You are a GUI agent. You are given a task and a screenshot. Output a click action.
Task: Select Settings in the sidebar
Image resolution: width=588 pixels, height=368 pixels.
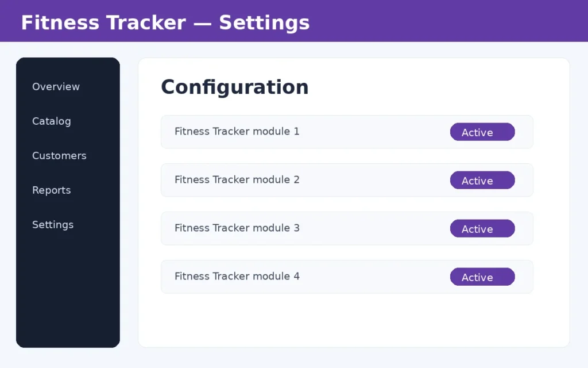[x=53, y=225]
